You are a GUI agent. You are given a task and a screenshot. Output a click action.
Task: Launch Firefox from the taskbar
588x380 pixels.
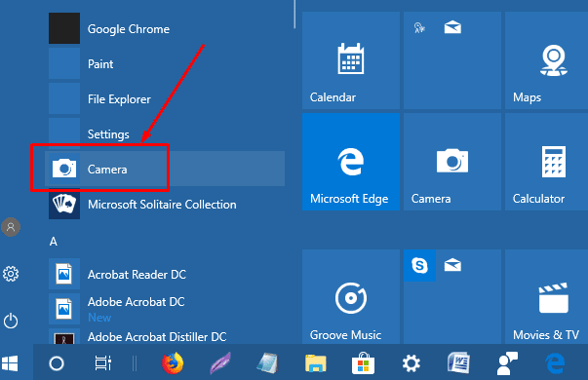point(173,363)
